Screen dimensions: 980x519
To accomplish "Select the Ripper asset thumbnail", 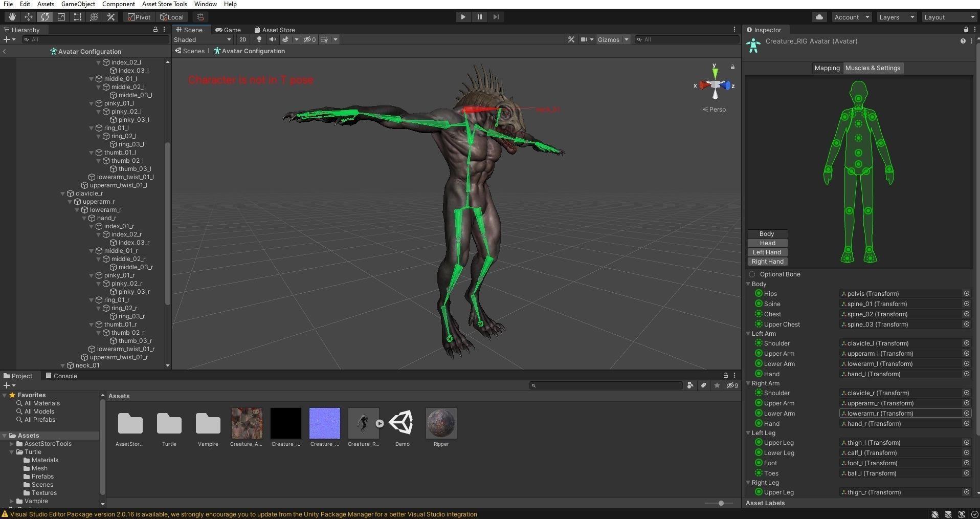I will tap(440, 423).
